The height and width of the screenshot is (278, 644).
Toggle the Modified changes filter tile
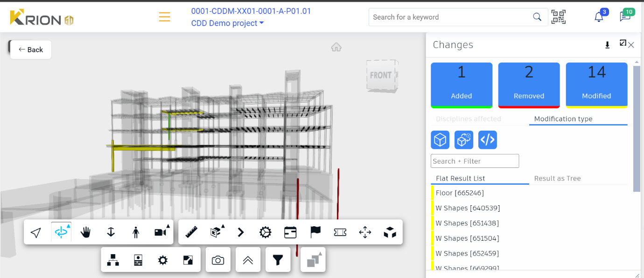596,85
